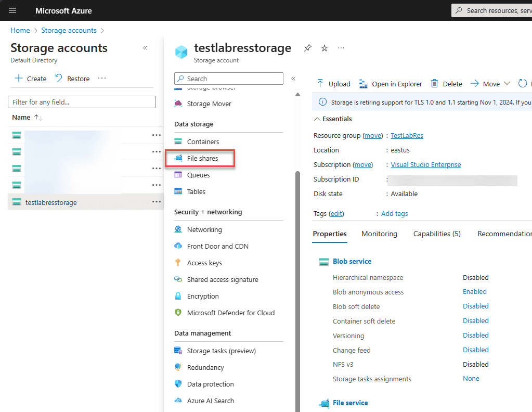Open more options ellipsis beside testlabresstorage title

pyautogui.click(x=341, y=48)
